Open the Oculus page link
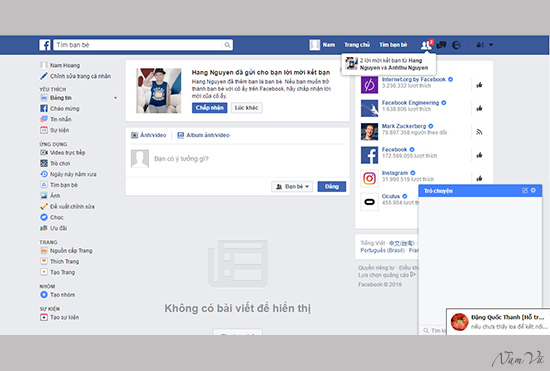 [391, 196]
